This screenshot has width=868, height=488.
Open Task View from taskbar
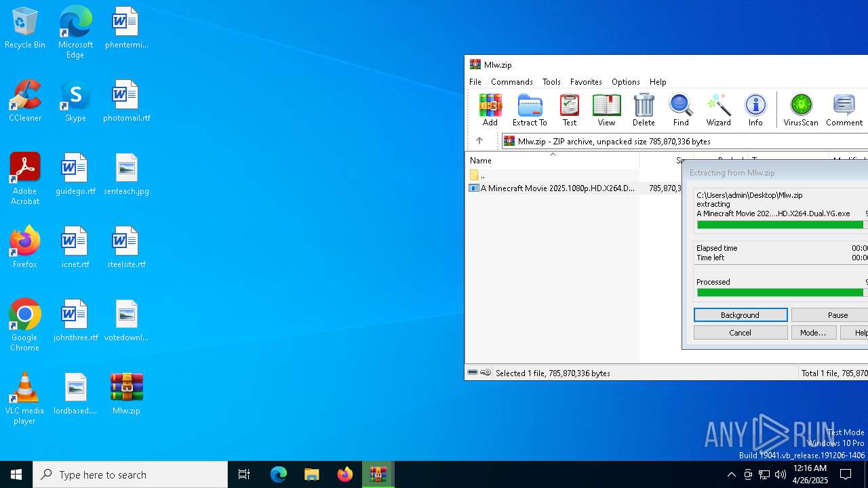pos(244,474)
